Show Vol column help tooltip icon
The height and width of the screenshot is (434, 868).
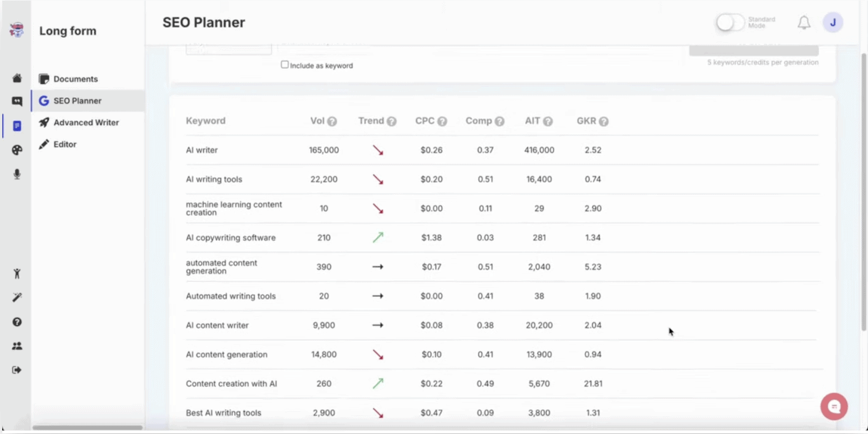click(332, 122)
